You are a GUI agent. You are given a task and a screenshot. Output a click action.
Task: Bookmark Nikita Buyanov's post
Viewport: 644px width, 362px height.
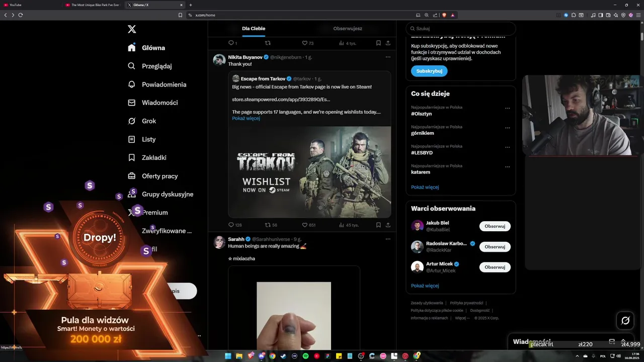pos(378,225)
